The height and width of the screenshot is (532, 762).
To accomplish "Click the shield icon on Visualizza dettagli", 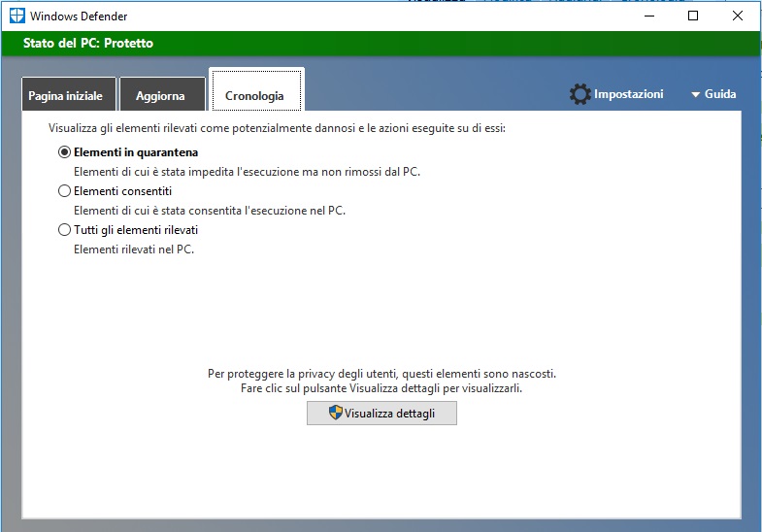I will [x=336, y=414].
